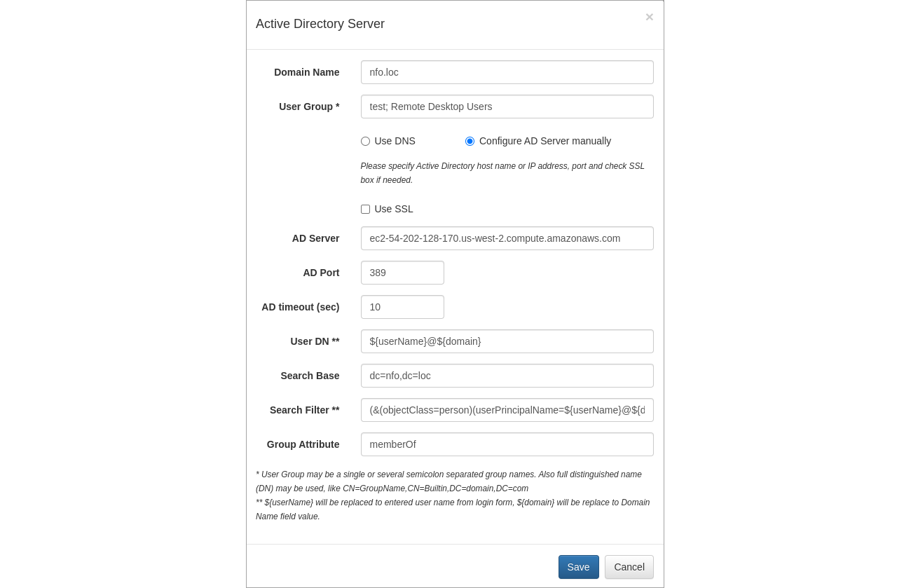Click the "User Group *" label
The height and width of the screenshot is (588, 911).
(309, 107)
